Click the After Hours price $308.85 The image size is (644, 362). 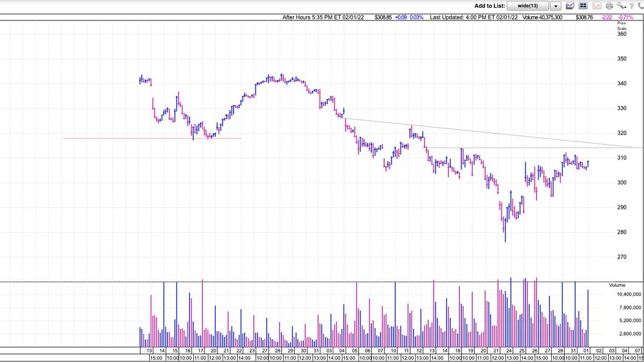click(383, 18)
